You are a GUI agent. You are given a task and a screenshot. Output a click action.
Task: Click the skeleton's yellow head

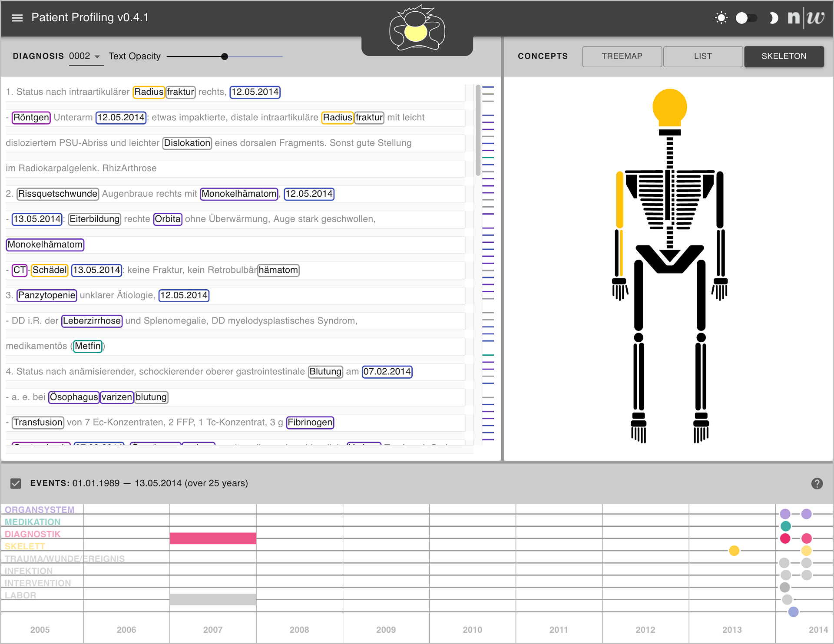point(669,107)
